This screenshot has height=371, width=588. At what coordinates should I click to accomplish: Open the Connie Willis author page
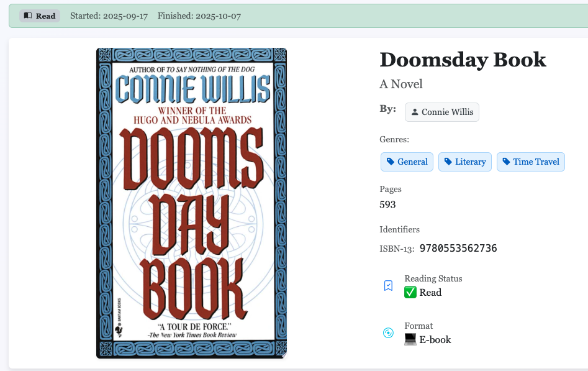(441, 112)
